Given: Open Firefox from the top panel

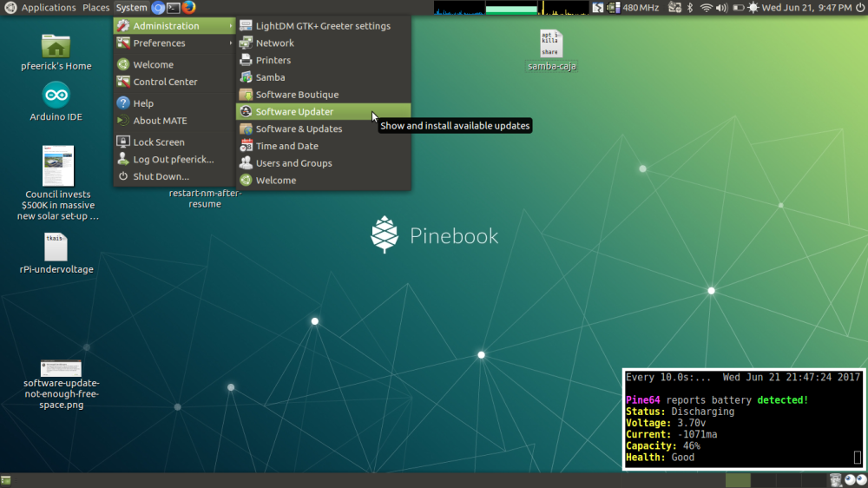Looking at the screenshot, I should 188,8.
